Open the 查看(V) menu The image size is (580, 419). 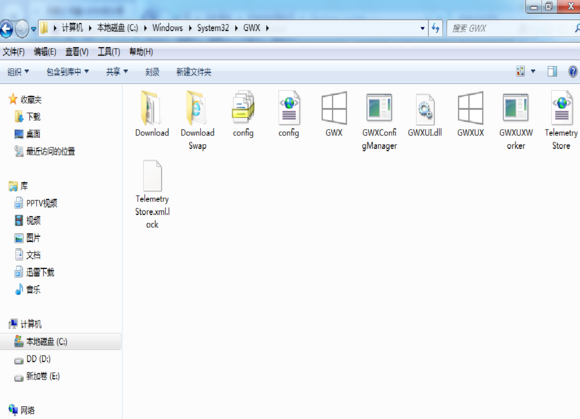click(x=77, y=52)
